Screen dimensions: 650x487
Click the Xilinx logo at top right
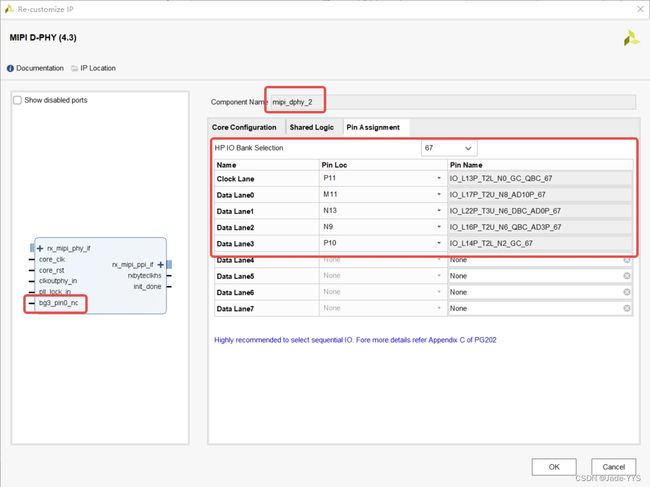tap(631, 38)
